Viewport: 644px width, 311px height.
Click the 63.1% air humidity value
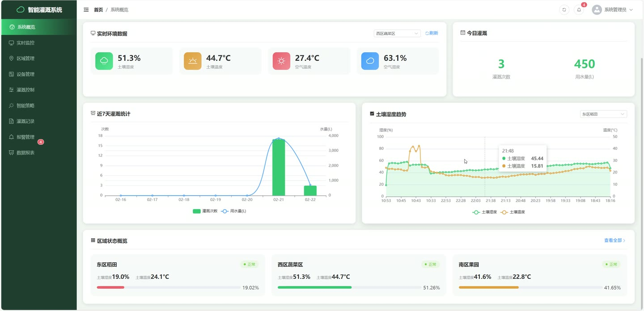395,58
